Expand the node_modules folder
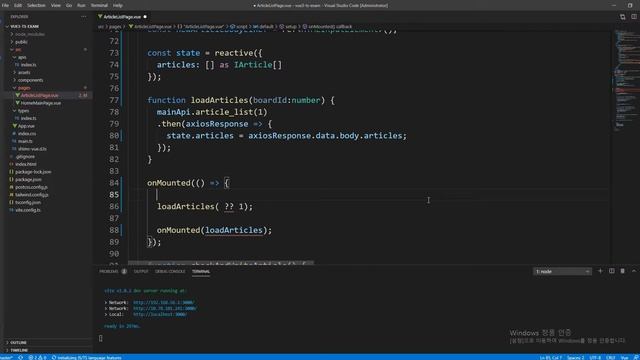This screenshot has height=360, width=640. click(29, 34)
